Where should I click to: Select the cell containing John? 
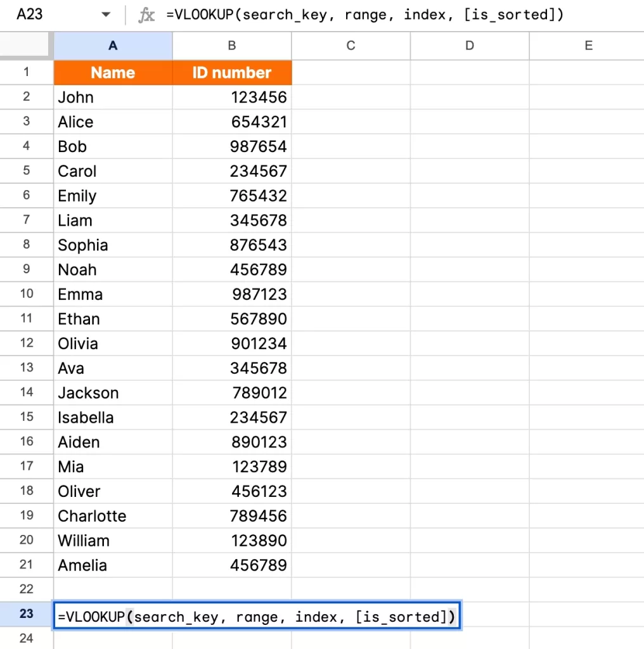tap(112, 97)
